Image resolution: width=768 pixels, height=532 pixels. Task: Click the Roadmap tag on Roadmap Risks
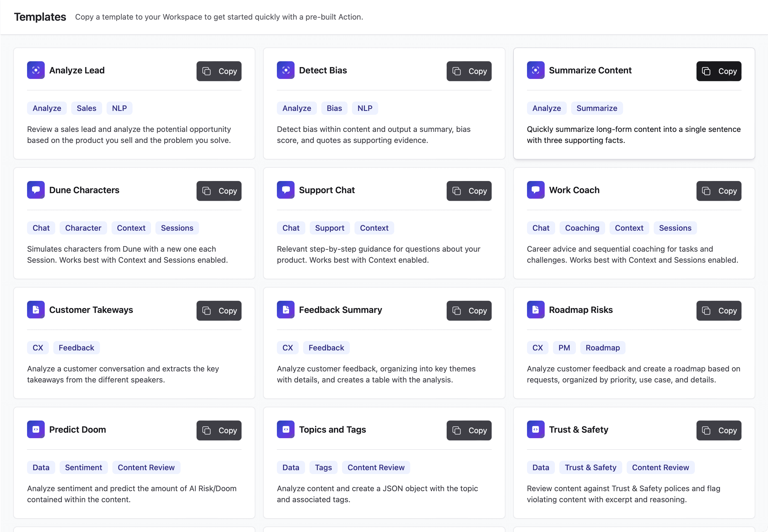[x=602, y=347]
